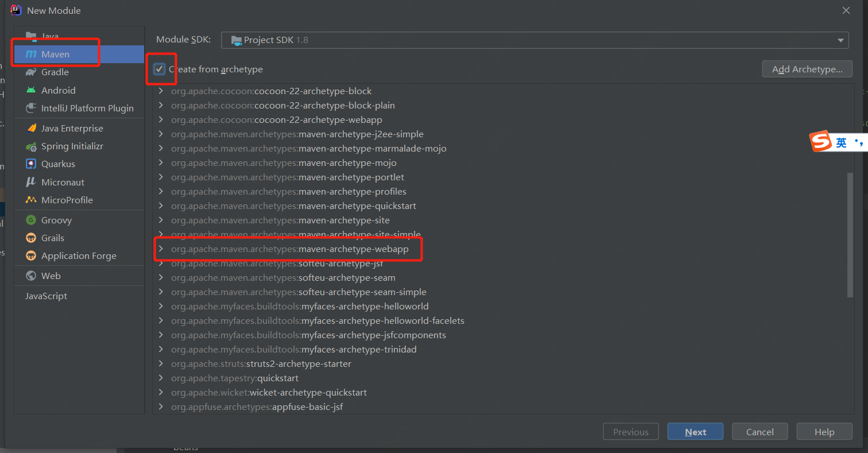This screenshot has width=868, height=453.
Task: Click the archetype list vertical scrollbar
Action: tap(850, 234)
